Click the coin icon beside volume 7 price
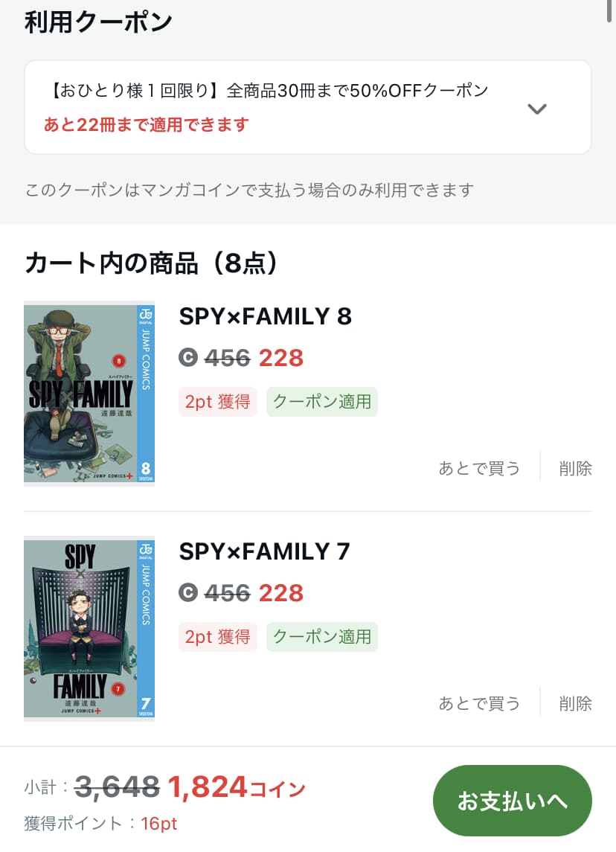 click(x=188, y=593)
